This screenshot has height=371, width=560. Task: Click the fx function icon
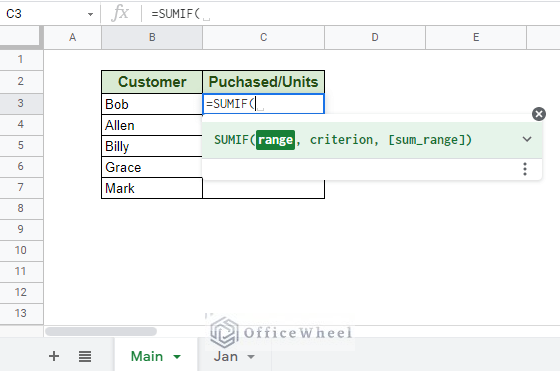120,14
